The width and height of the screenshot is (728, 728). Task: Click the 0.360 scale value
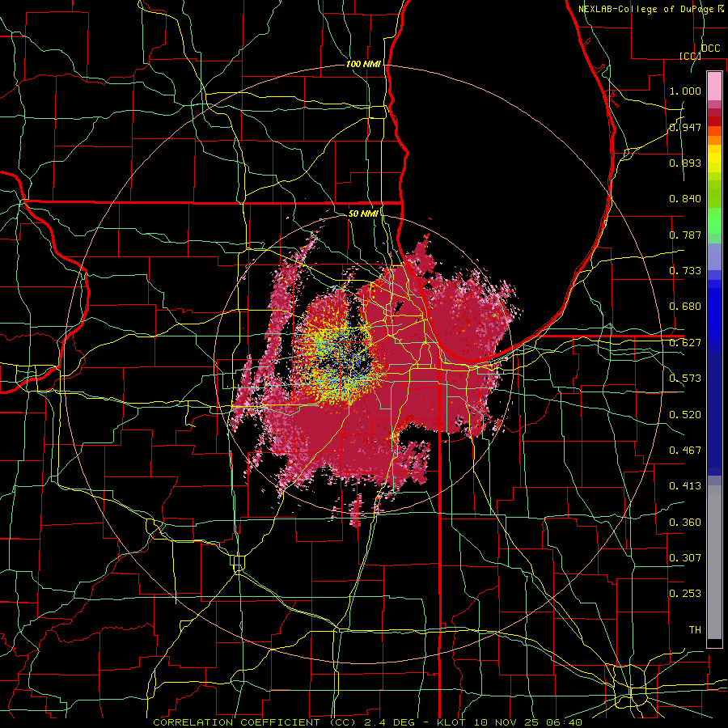pos(685,523)
